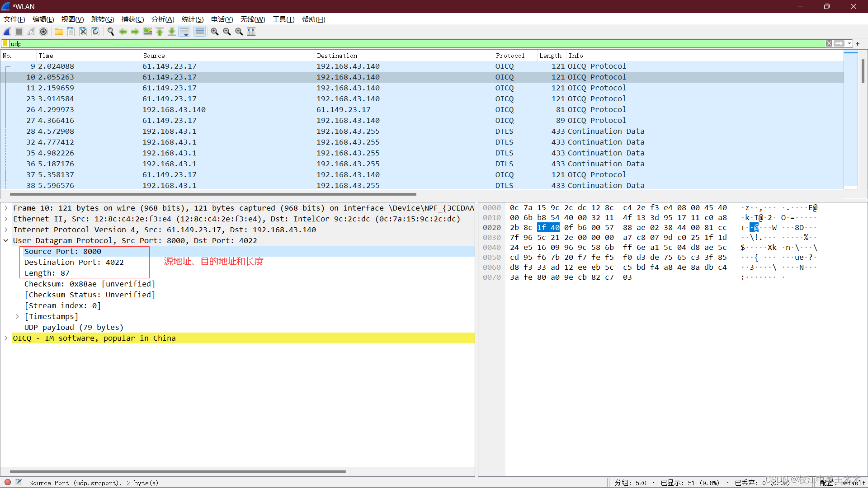This screenshot has height=488, width=868.
Task: Click the reload capture file icon
Action: tap(95, 32)
